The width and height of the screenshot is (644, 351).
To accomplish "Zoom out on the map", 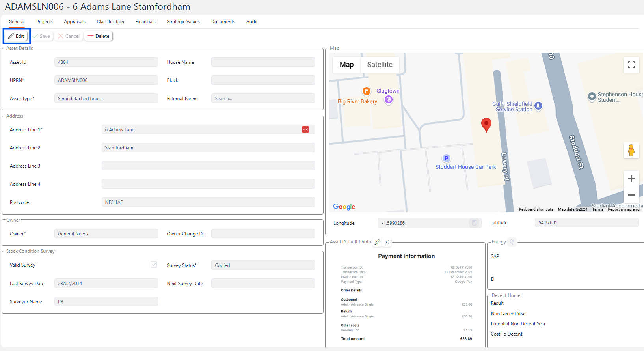I will (x=631, y=195).
